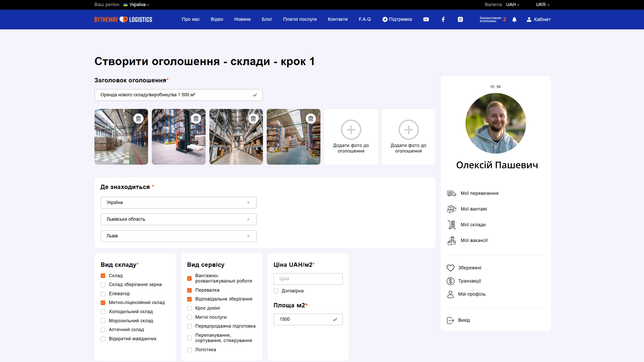This screenshot has height=362, width=644.
Task: Open the Платні послуги menu item
Action: 300,19
